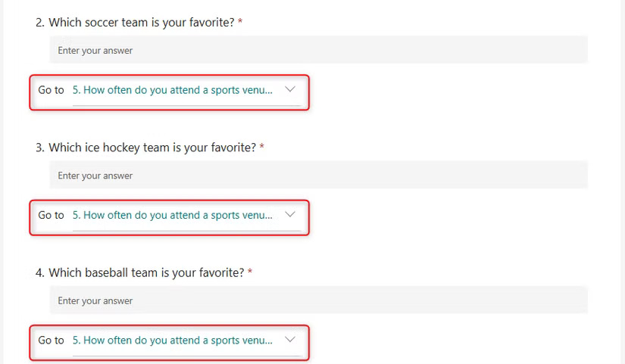
Task: Click the question number 4 beside the baseball question
Action: point(39,273)
